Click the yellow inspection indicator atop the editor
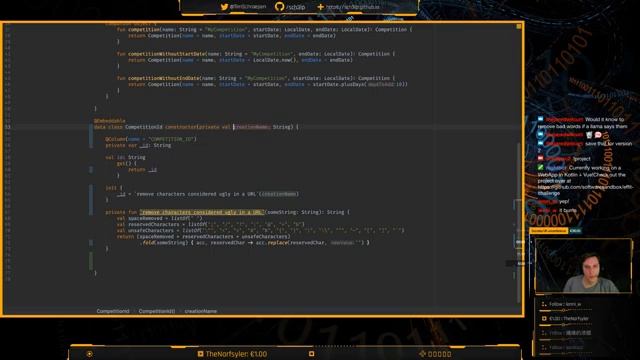The width and height of the screenshot is (640, 360). pos(518,27)
